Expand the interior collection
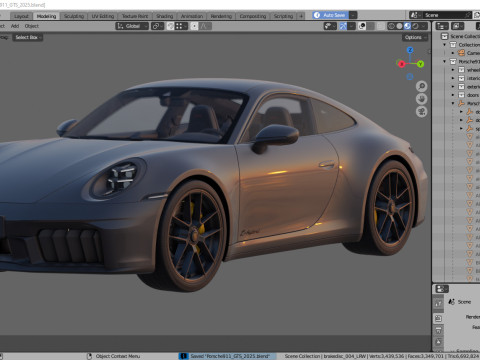The width and height of the screenshot is (480, 360). tap(453, 78)
